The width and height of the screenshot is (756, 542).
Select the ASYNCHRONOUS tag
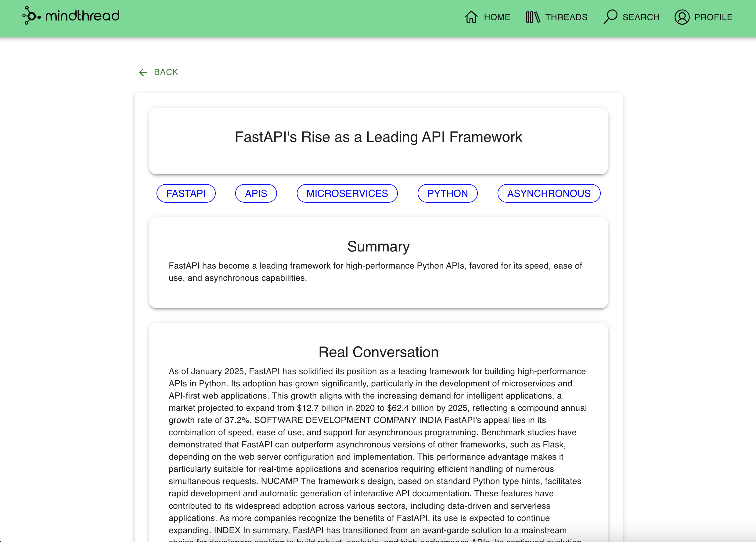[x=549, y=193]
